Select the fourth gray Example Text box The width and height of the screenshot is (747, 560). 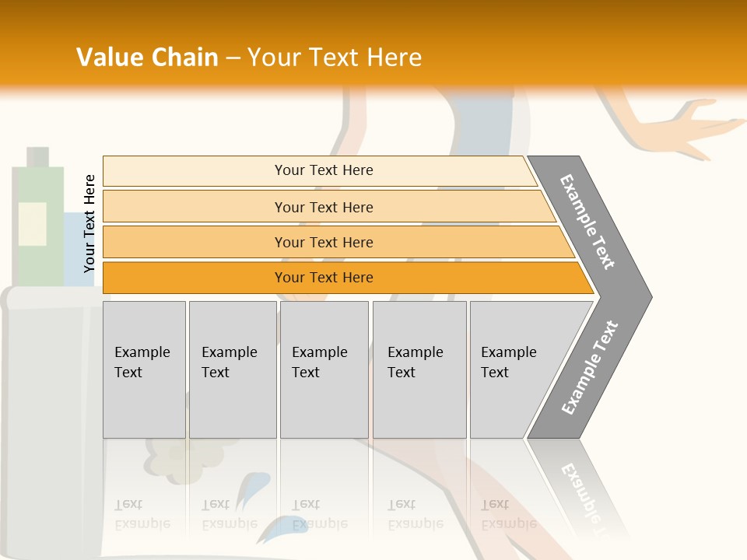pos(419,369)
